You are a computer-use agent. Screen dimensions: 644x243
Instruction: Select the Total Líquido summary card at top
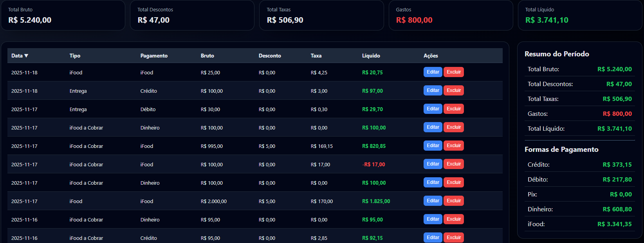coord(579,15)
